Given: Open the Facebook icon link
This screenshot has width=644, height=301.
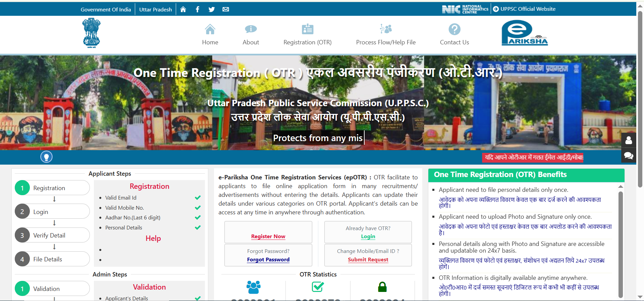Looking at the screenshot, I should pos(198,9).
